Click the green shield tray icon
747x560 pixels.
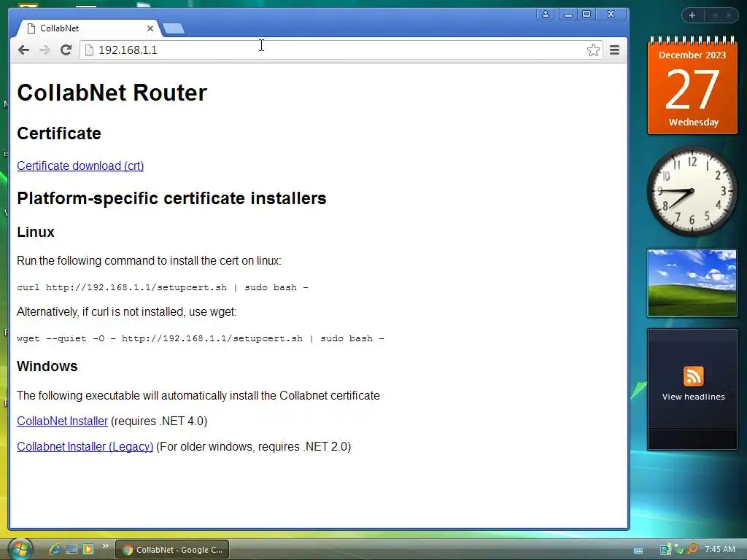point(679,550)
